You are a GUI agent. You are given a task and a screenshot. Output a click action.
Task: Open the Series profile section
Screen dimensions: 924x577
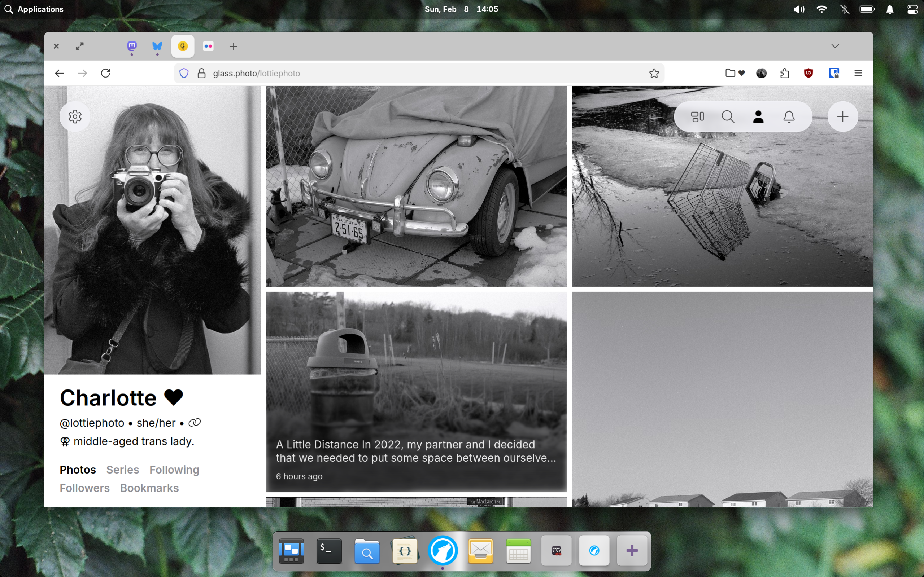122,470
